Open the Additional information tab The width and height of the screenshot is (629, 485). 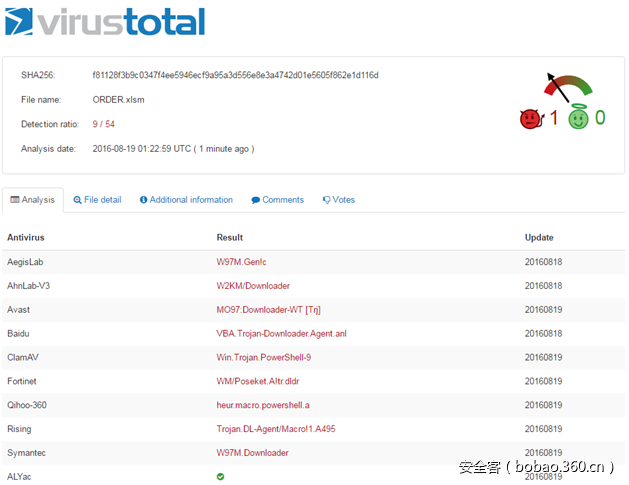pos(186,200)
